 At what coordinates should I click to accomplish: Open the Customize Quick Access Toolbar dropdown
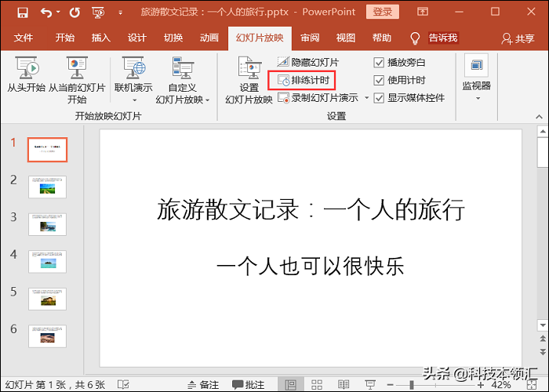(121, 13)
